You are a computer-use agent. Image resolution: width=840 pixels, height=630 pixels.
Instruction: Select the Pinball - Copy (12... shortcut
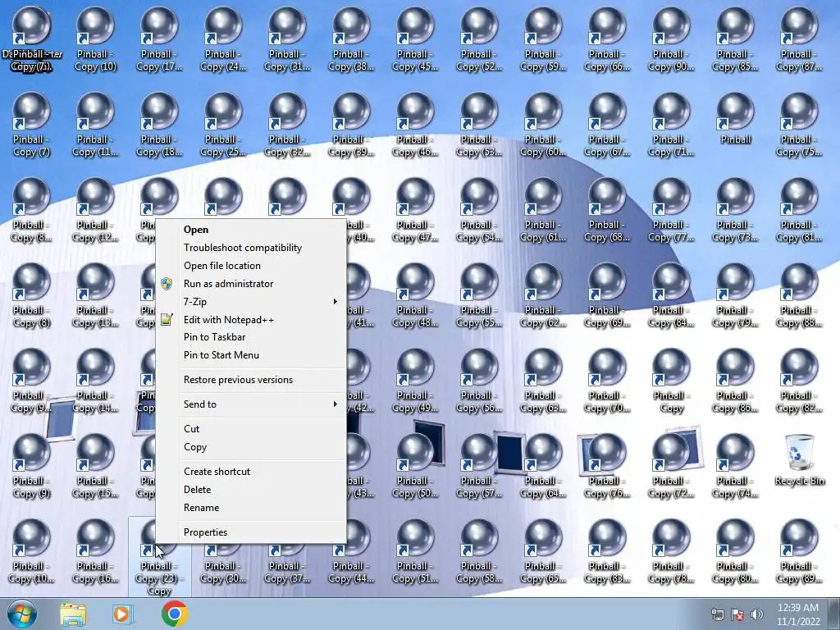click(95, 211)
